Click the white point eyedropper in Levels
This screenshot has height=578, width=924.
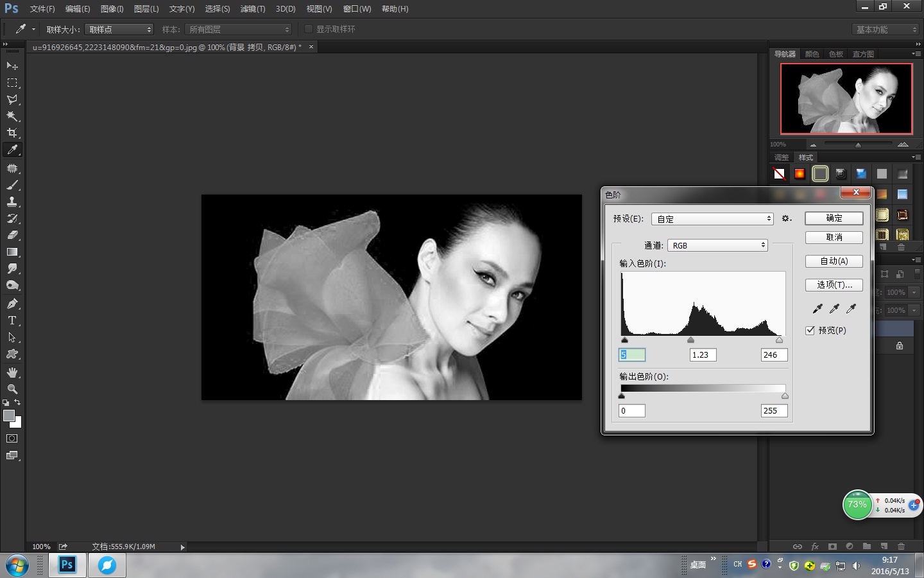coord(851,309)
